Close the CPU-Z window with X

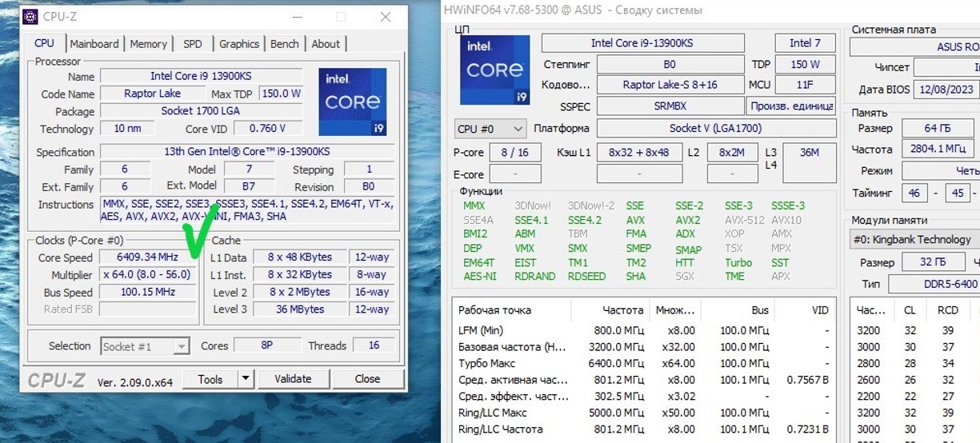tap(386, 17)
